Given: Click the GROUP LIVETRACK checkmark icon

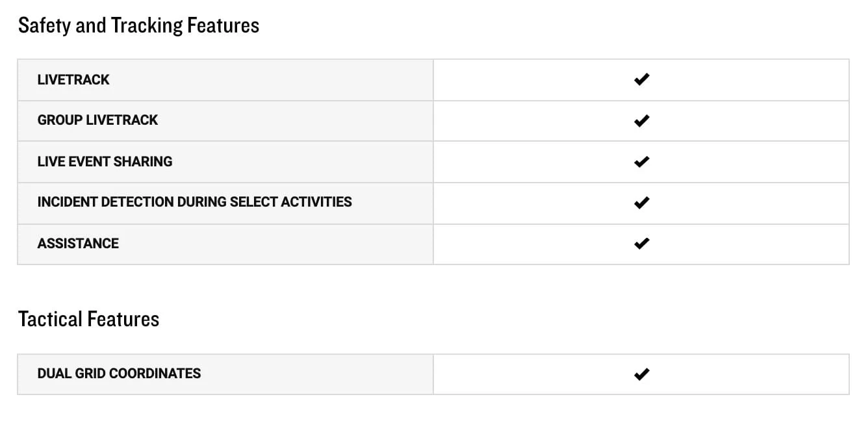Looking at the screenshot, I should pos(641,121).
